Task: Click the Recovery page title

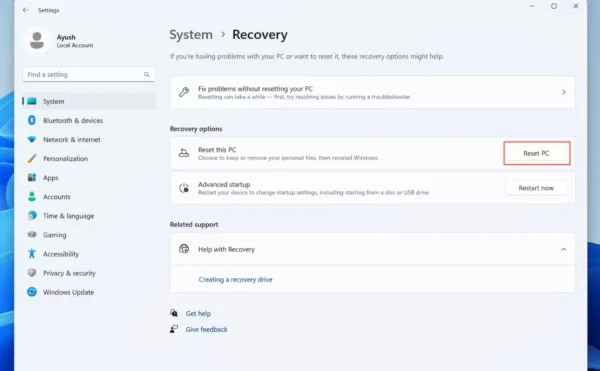Action: click(260, 34)
